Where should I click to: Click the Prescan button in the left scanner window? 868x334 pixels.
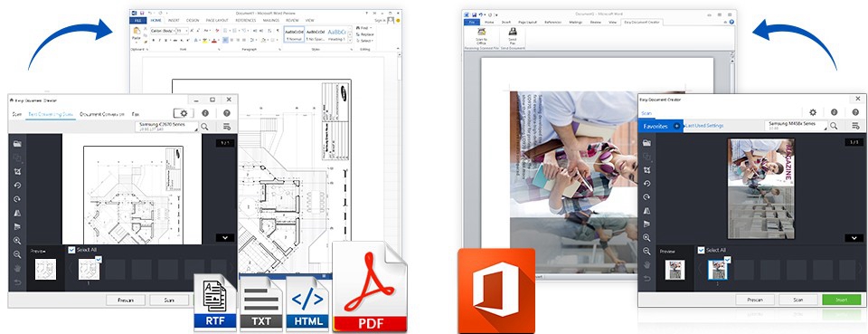pos(126,300)
